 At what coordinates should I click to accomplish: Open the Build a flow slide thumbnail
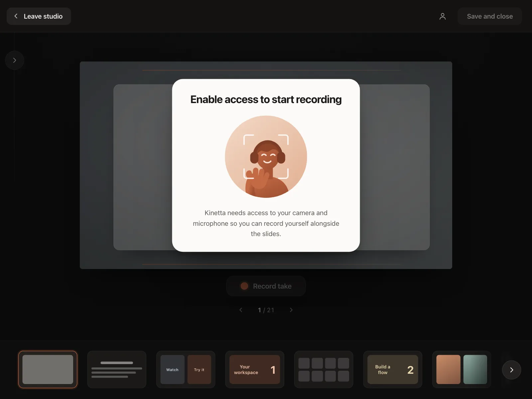click(x=393, y=369)
